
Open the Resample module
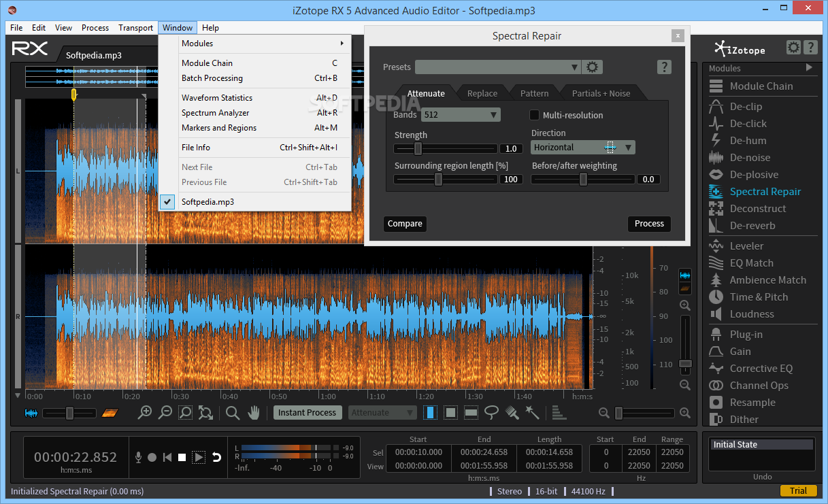742,403
